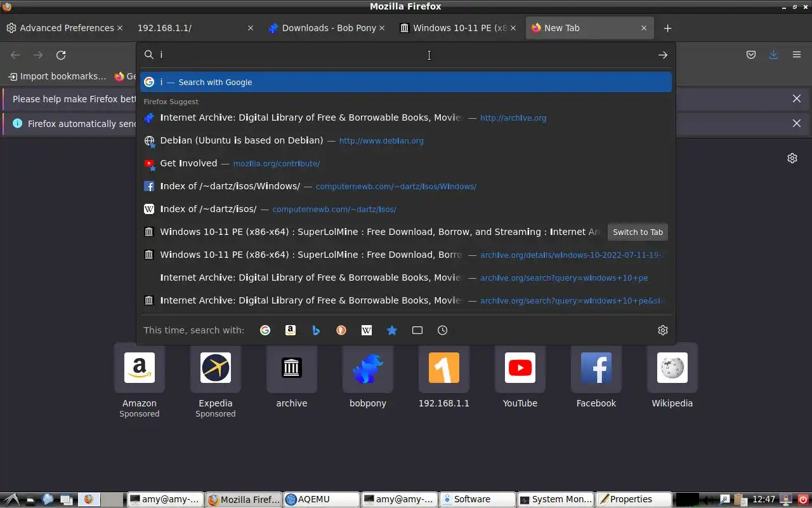Search history using the clock icon
Screen dimensions: 812x508
(443, 330)
